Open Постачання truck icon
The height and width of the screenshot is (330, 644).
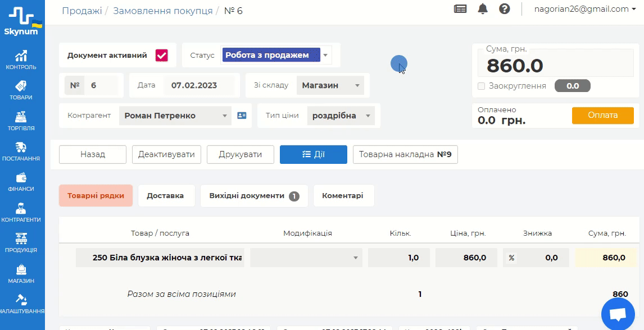[21, 151]
